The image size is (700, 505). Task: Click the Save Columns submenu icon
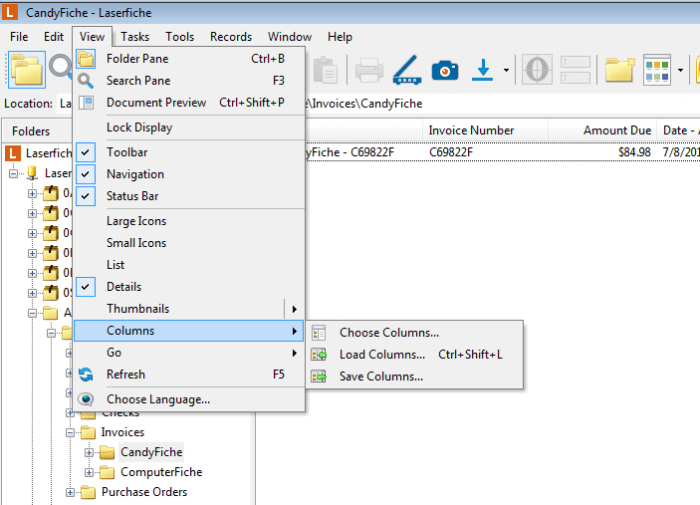(319, 376)
